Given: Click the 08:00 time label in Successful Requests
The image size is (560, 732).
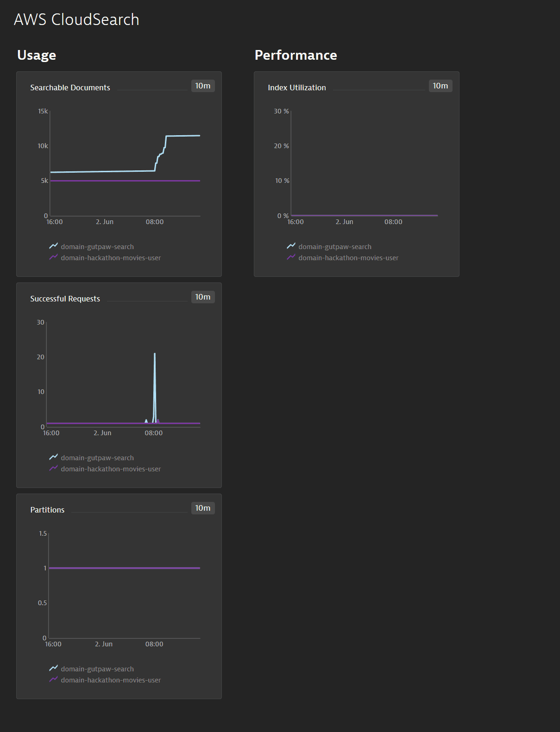Looking at the screenshot, I should coord(154,433).
